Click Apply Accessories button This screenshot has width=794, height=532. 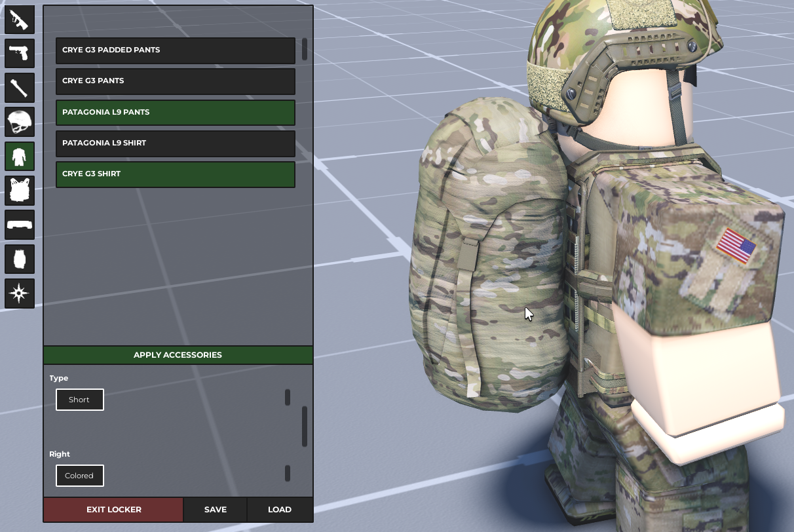tap(178, 355)
